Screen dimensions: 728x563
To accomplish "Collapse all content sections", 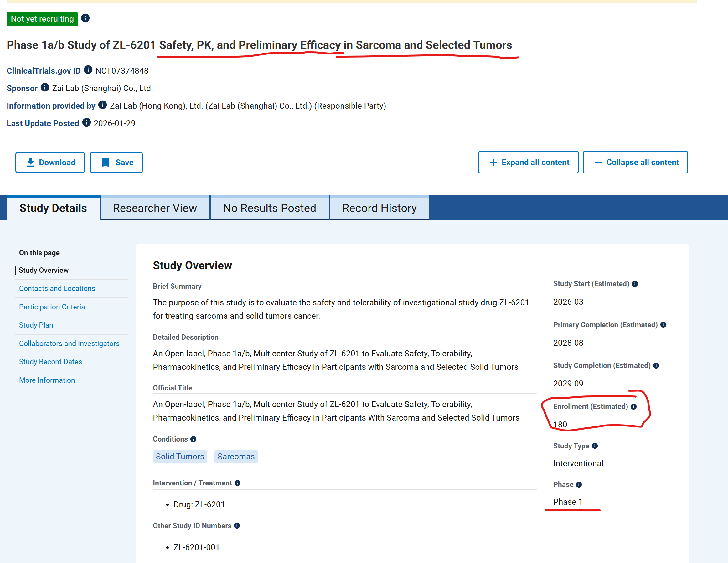I will (635, 162).
